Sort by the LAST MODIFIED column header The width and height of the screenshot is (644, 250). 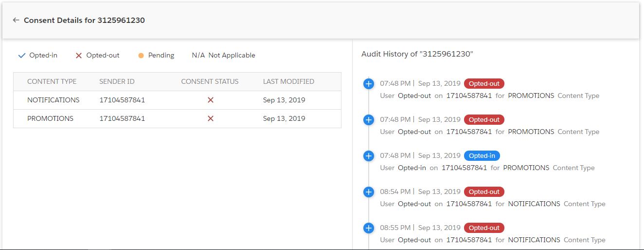288,81
